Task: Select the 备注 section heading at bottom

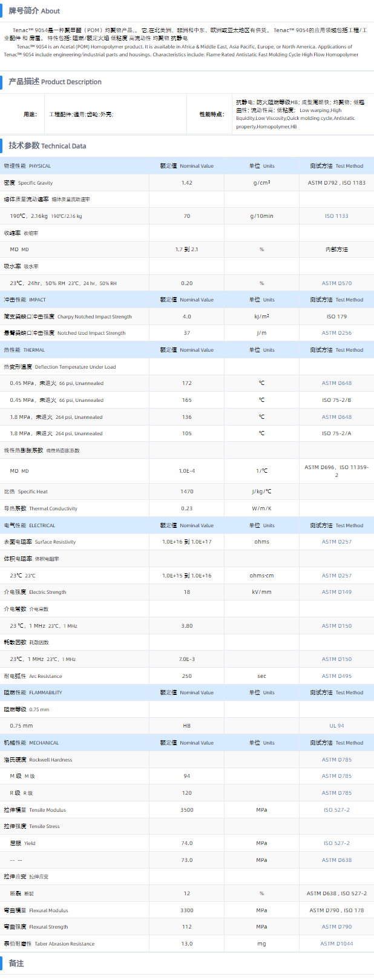Action: tap(16, 963)
